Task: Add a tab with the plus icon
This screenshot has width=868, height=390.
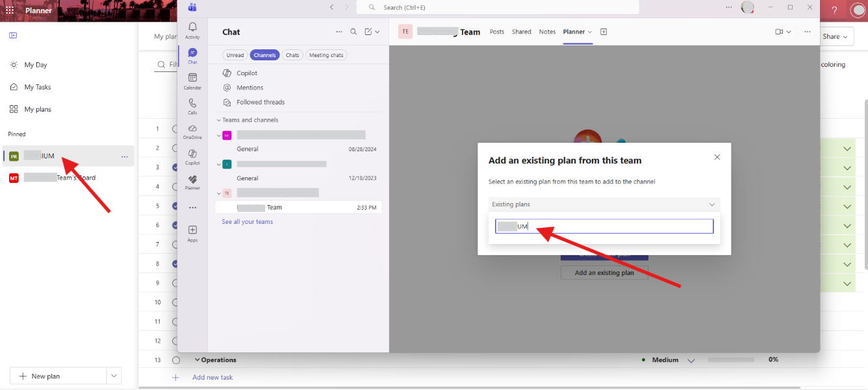Action: tap(604, 32)
